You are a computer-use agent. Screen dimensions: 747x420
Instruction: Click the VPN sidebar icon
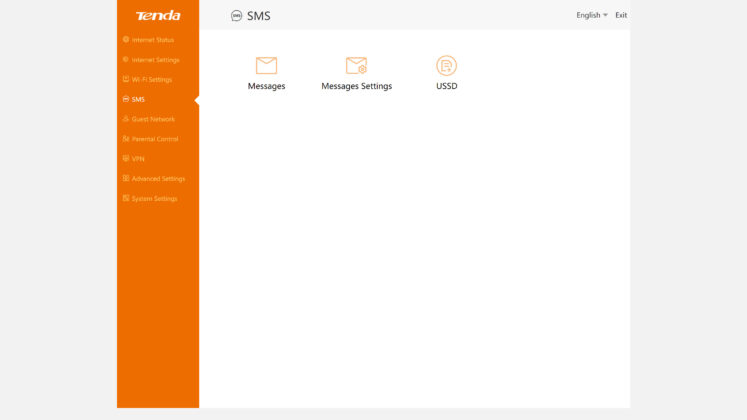[x=126, y=158]
